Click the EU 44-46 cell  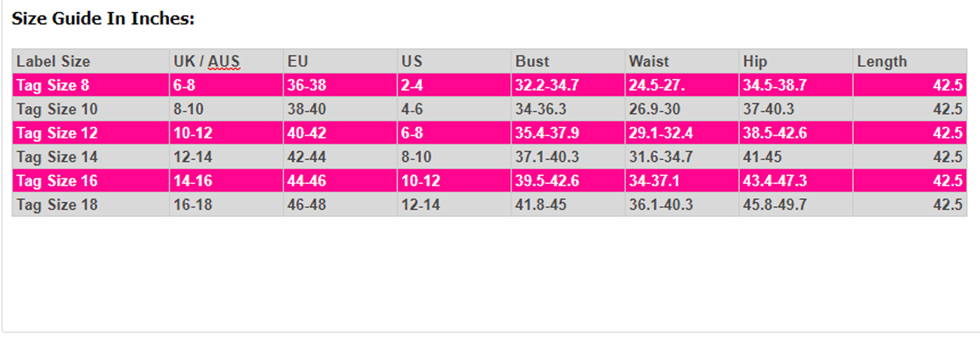[x=340, y=180]
